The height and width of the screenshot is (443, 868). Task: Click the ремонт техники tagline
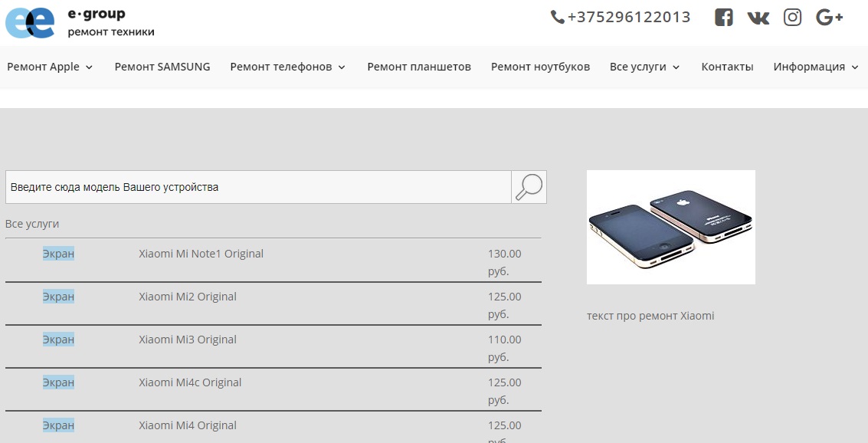tap(111, 32)
